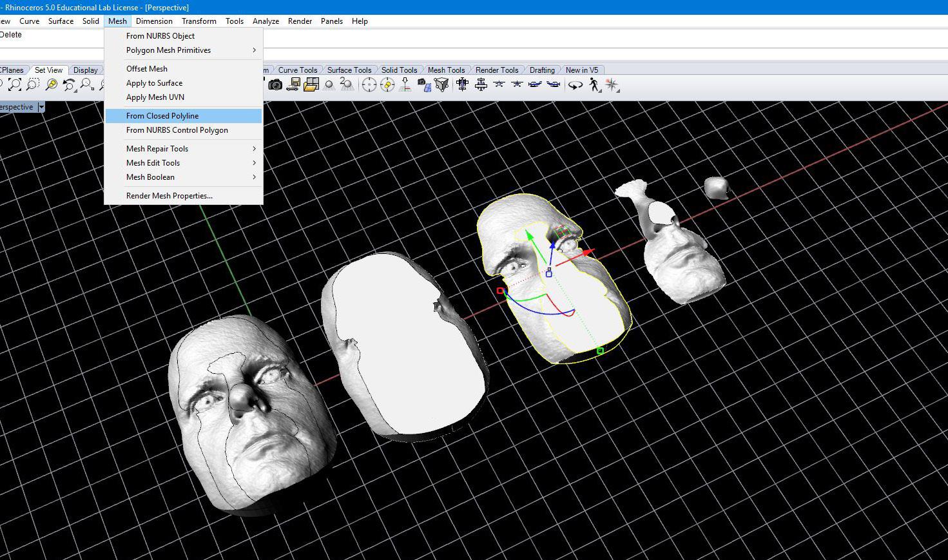Click the Zoom Selected yellow magnifier icon
Image resolution: width=948 pixels, height=560 pixels.
tap(51, 84)
